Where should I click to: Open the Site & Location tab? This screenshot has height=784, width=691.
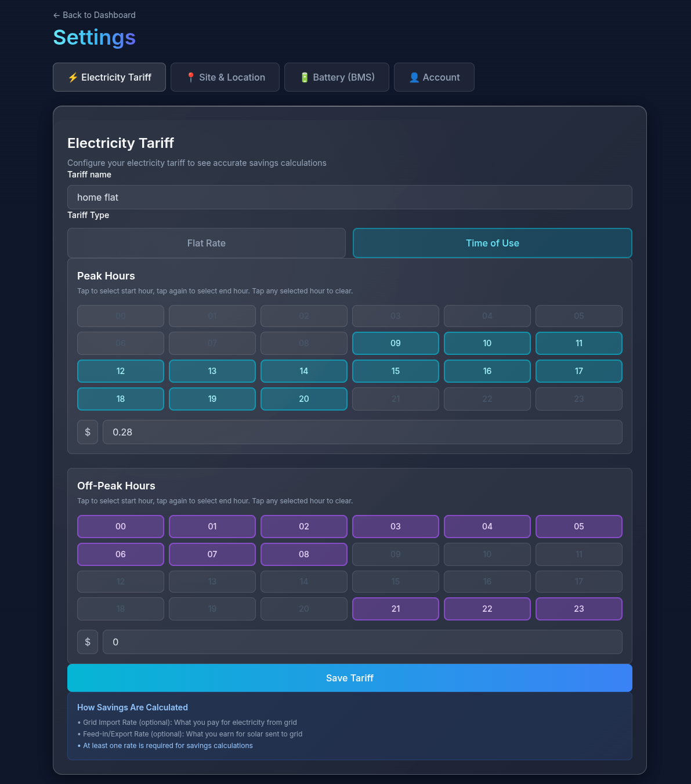(225, 78)
